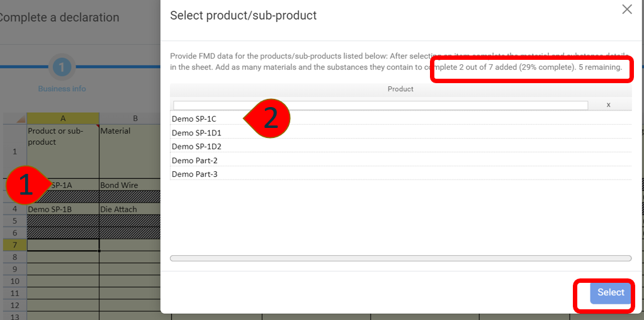Click row header 8 in the sheet
644x320 pixels.
point(13,257)
